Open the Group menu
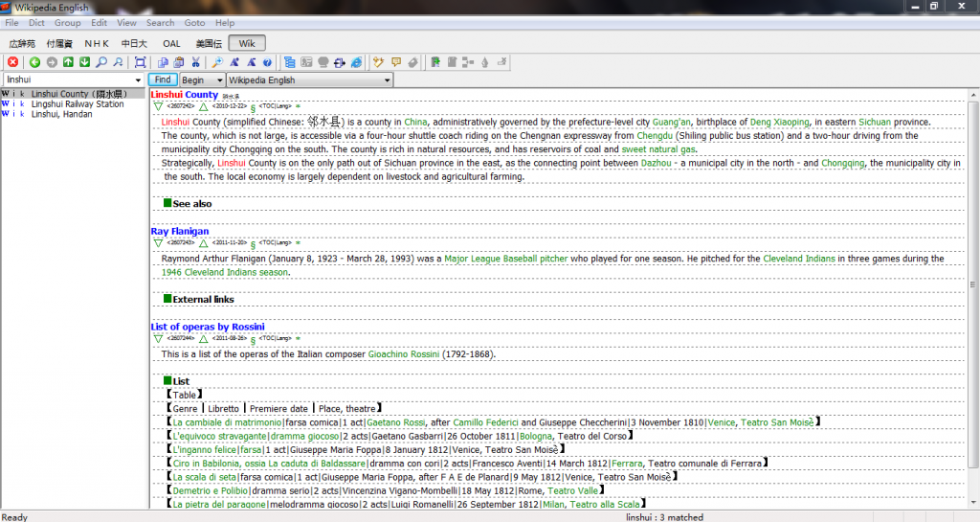This screenshot has width=980, height=522. (68, 22)
